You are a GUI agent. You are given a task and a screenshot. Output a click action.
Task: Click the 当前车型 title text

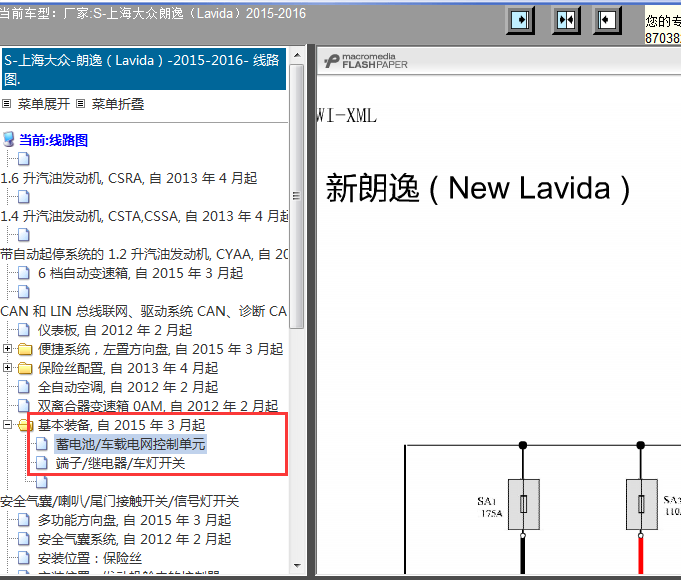click(153, 13)
